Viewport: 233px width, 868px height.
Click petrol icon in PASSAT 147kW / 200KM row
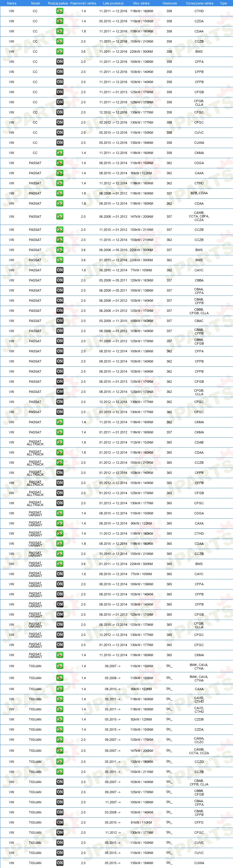click(x=60, y=216)
